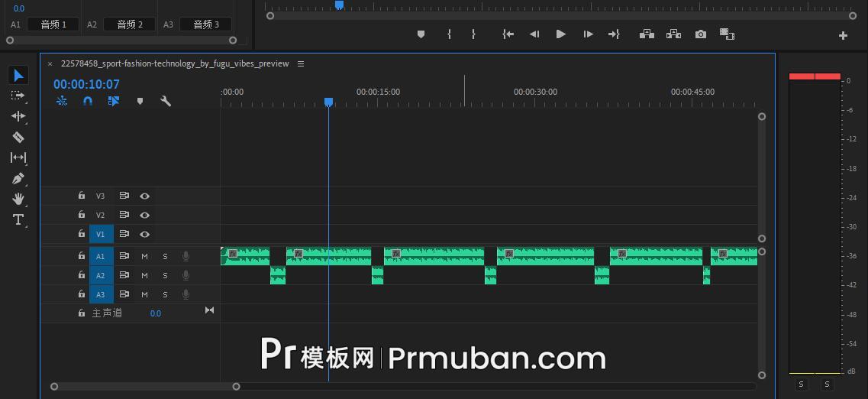Step forward one frame
The height and width of the screenshot is (399, 868).
(x=588, y=34)
